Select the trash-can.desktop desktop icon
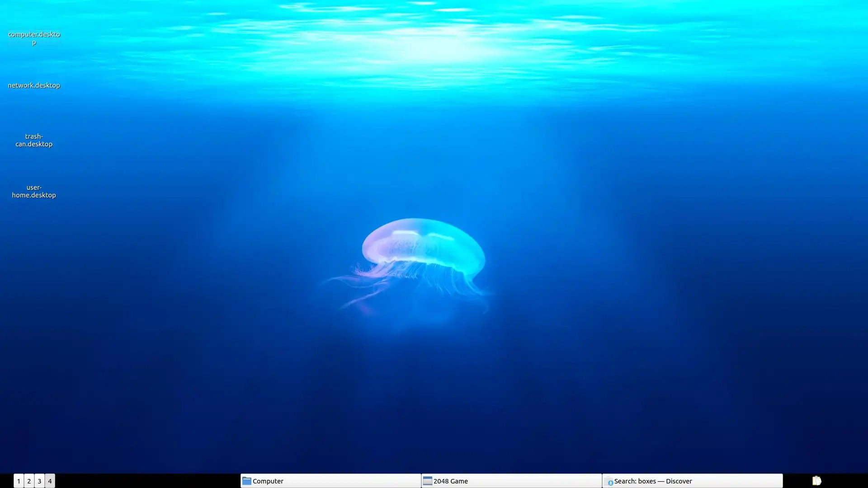868x488 pixels. point(34,140)
